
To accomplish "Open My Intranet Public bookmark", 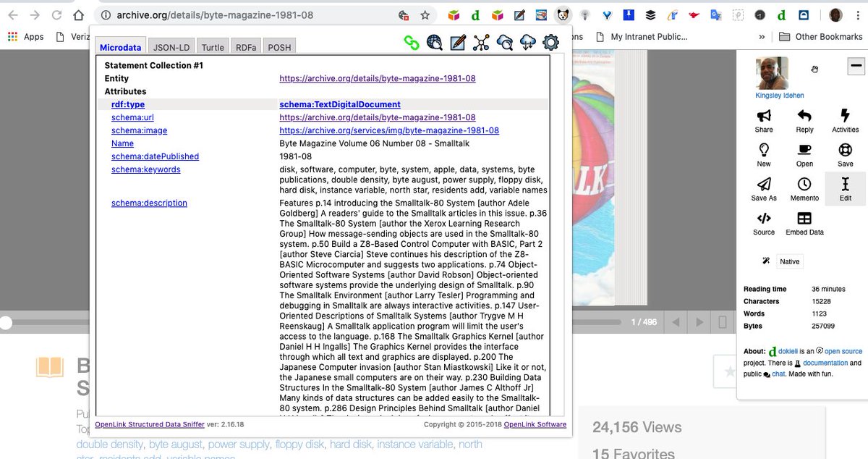I will pyautogui.click(x=641, y=36).
